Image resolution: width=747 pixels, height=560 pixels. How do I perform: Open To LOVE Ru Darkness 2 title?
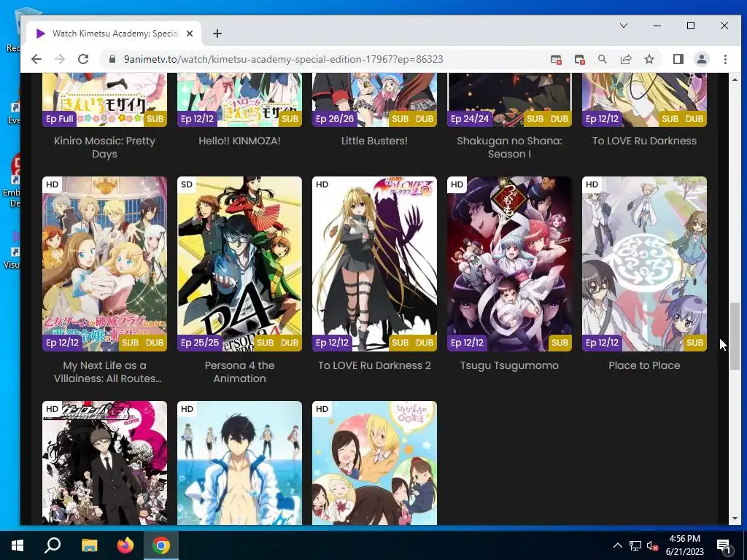click(374, 366)
